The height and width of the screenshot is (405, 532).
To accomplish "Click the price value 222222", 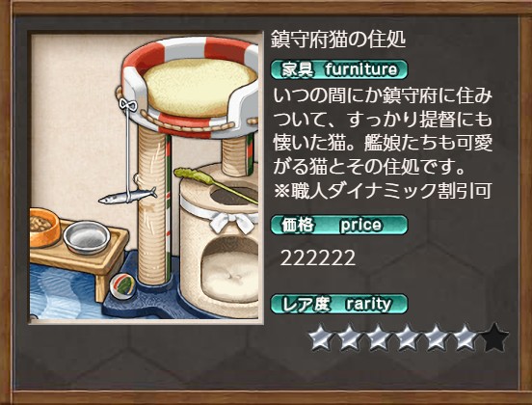I will pos(318,258).
